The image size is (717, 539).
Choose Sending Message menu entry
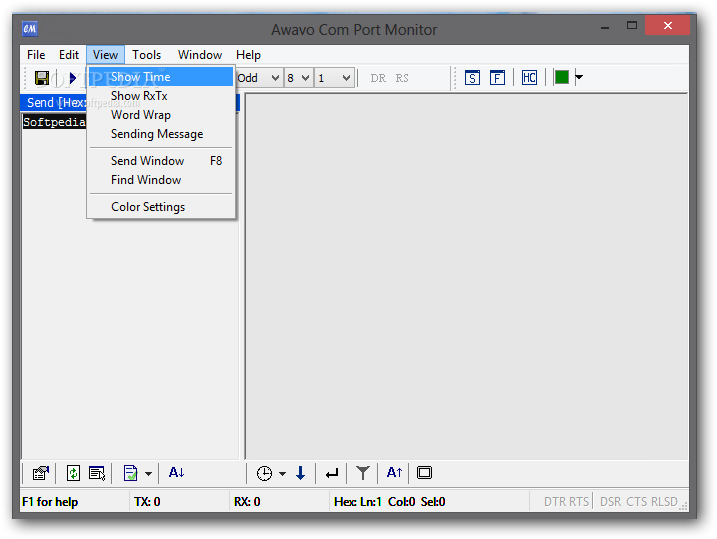tap(161, 134)
